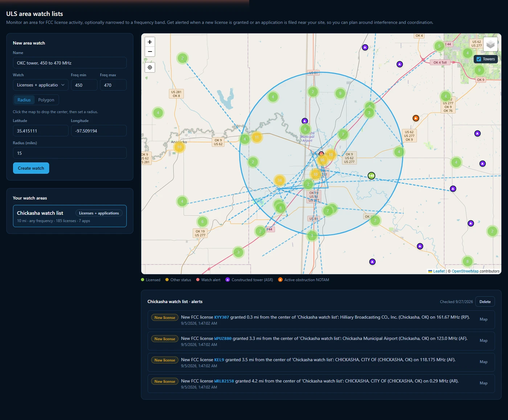Delete the Chickasha watch list
The width and height of the screenshot is (508, 420).
485,302
